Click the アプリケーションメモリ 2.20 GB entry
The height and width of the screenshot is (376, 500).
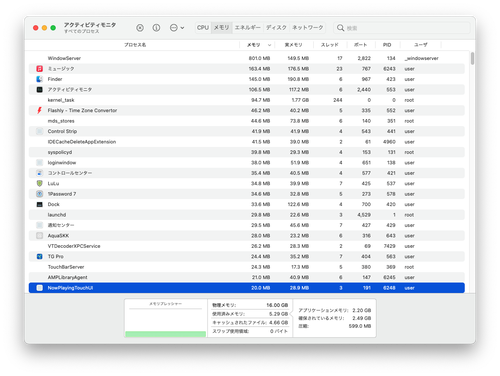click(335, 310)
